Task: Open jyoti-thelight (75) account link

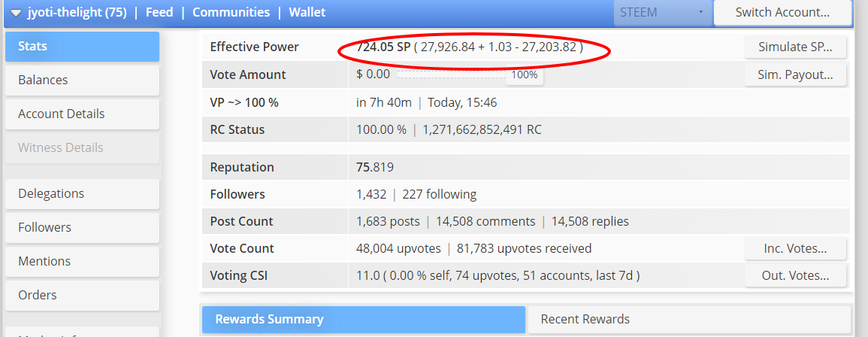Action: point(77,12)
